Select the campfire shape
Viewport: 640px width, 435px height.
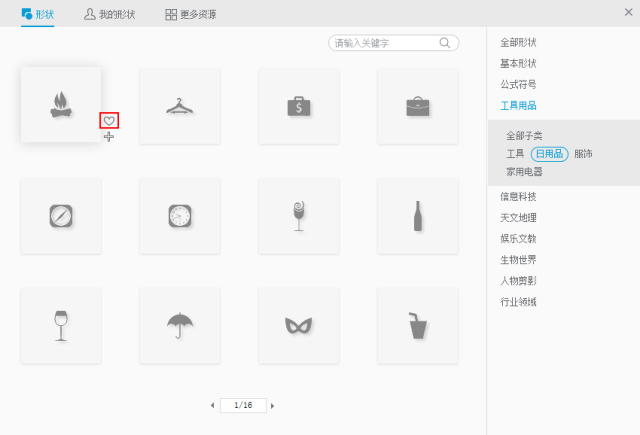point(61,104)
